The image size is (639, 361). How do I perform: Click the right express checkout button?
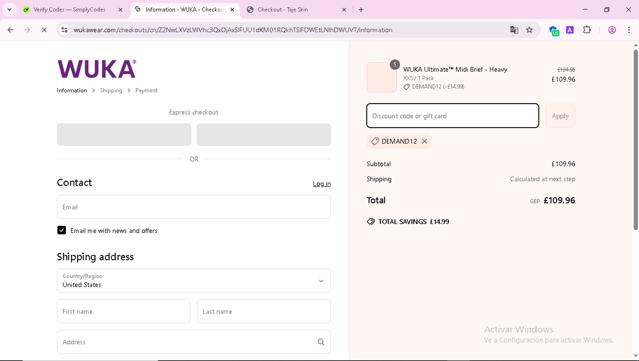click(x=264, y=134)
